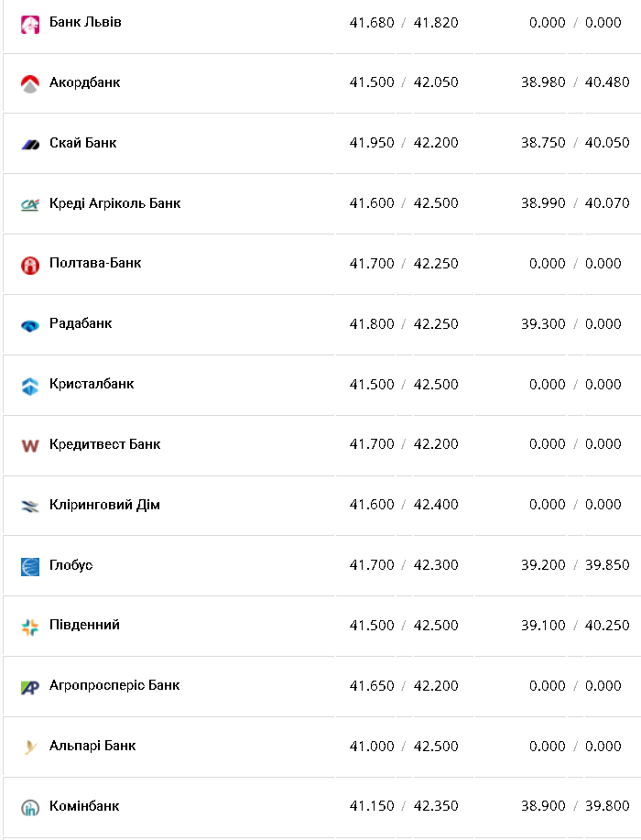The height and width of the screenshot is (840, 641).
Task: Click the Кредитвест Банк W logo
Action: 30,445
